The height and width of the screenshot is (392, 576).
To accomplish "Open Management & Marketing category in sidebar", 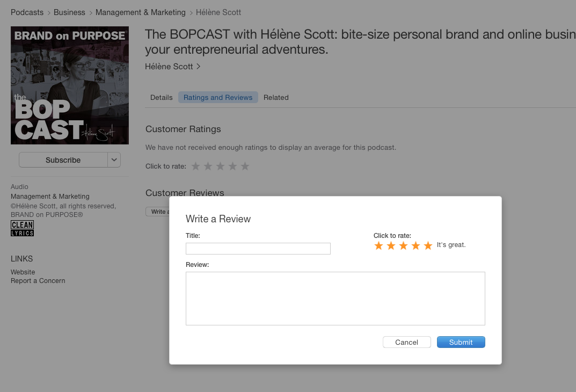I will point(50,197).
